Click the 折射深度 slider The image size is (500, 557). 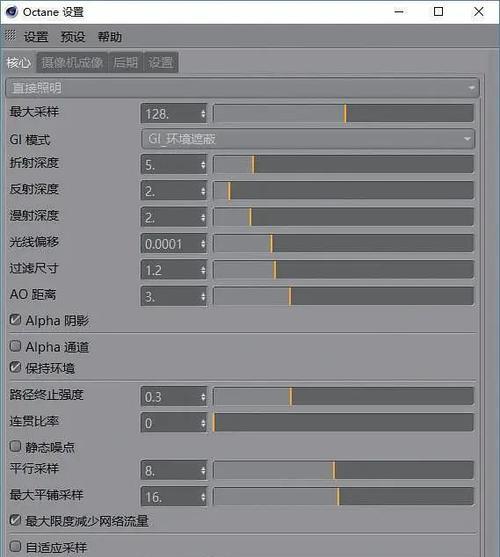coord(343,164)
